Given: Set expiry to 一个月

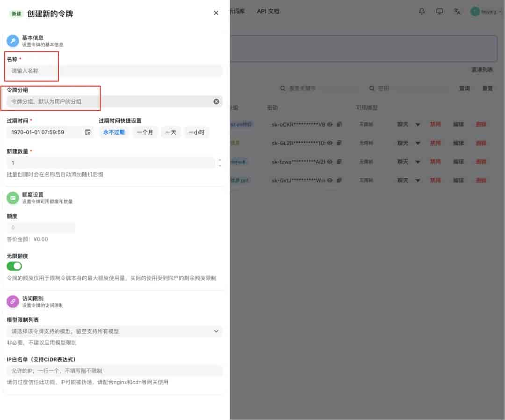Looking at the screenshot, I should pos(145,132).
